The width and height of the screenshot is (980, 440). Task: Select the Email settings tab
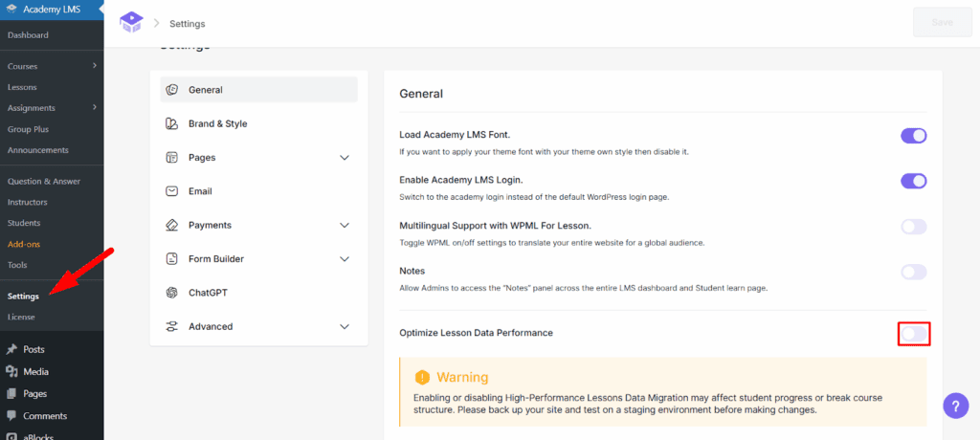259,191
